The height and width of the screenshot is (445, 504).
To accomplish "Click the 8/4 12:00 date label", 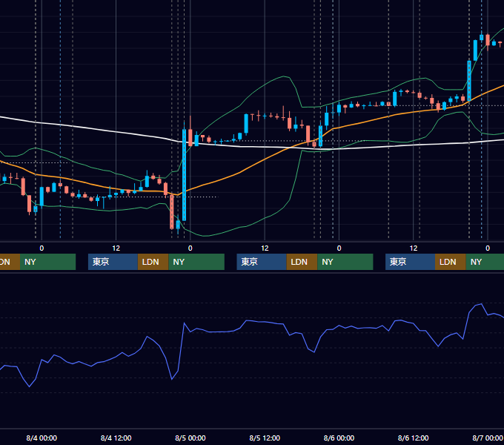I will point(116,438).
